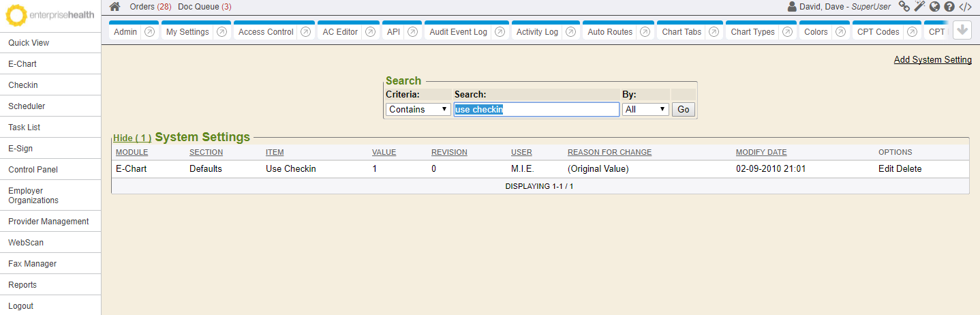Open the Criteria dropdown showing Contains
Screen dimensions: 980x315
click(418, 109)
